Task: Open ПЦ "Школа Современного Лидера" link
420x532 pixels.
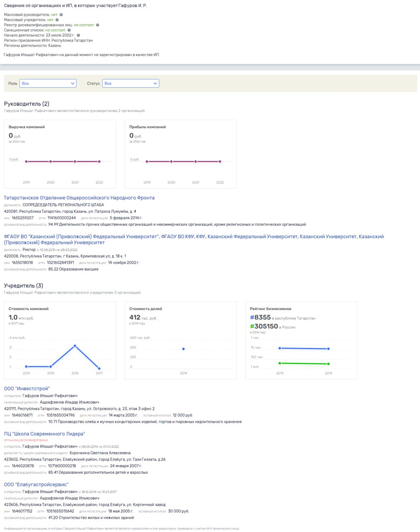Action: (44, 434)
